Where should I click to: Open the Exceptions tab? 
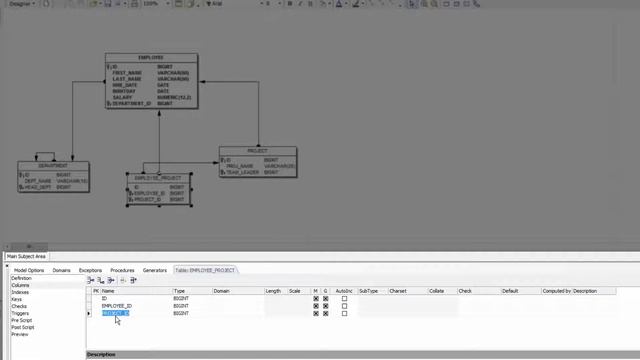[90, 270]
